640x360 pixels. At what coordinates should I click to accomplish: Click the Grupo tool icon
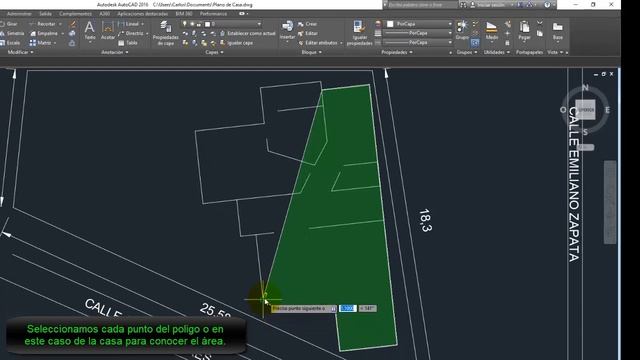tap(462, 30)
